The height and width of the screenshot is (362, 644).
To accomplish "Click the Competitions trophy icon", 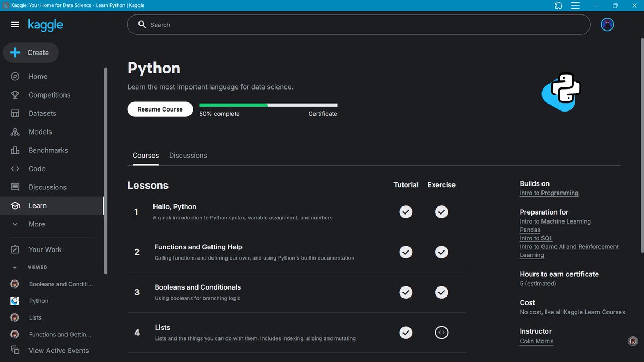I will [x=15, y=95].
